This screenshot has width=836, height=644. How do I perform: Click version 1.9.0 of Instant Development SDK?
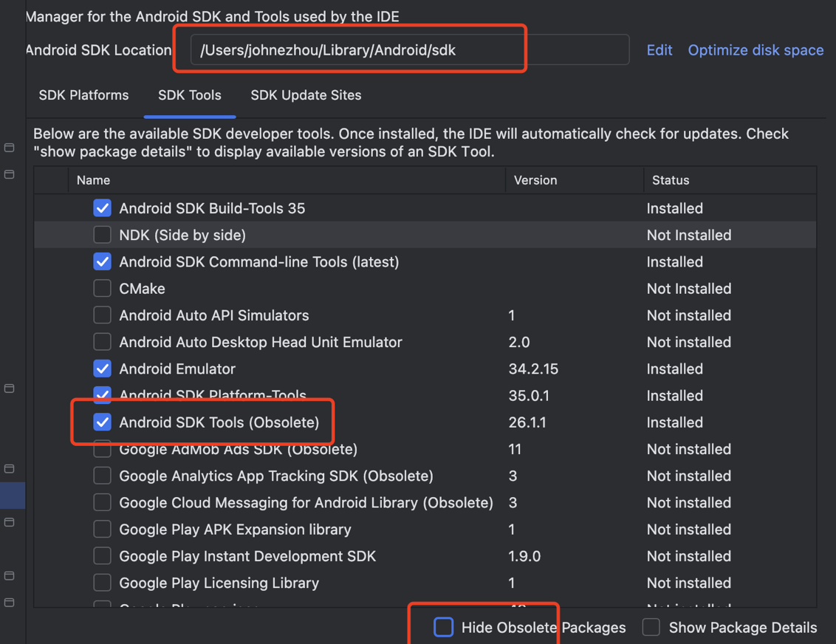point(524,556)
